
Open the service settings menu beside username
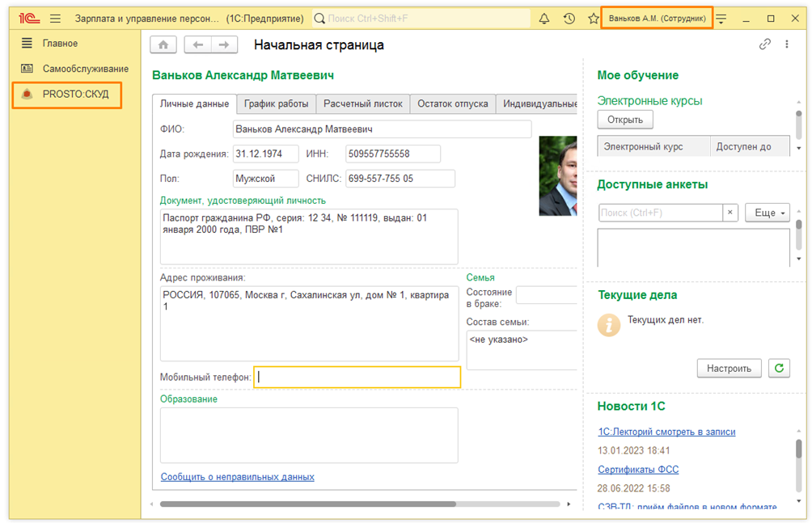pyautogui.click(x=721, y=19)
